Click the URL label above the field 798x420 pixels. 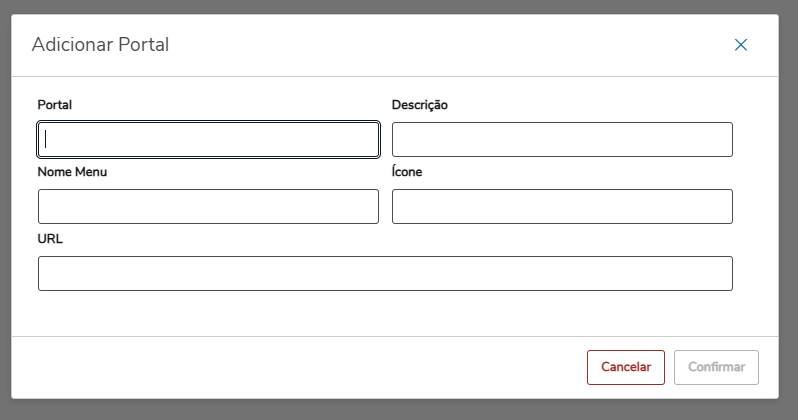pyautogui.click(x=50, y=239)
